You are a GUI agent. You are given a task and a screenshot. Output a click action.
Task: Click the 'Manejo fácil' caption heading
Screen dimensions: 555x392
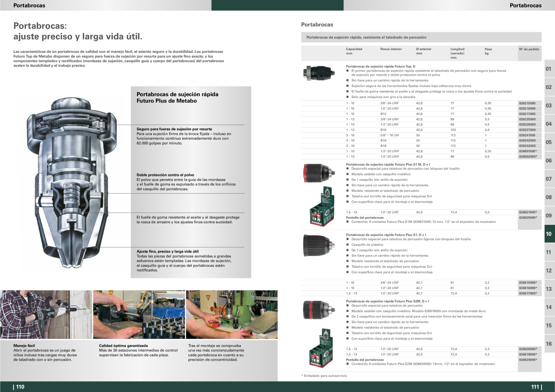pyautogui.click(x=24, y=346)
